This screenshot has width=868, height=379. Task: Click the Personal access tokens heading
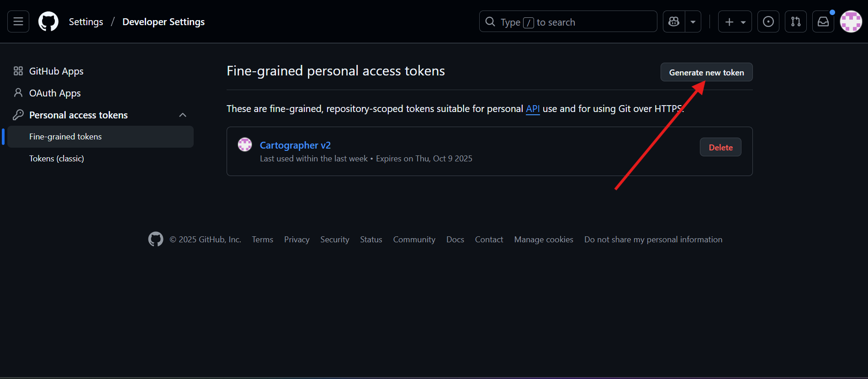(x=79, y=115)
